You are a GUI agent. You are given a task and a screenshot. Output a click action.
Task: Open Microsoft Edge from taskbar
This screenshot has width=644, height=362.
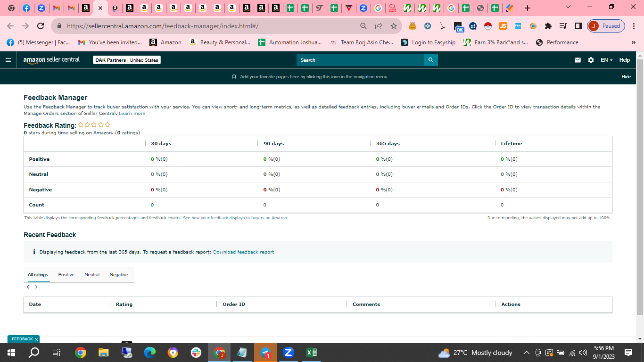click(x=150, y=353)
